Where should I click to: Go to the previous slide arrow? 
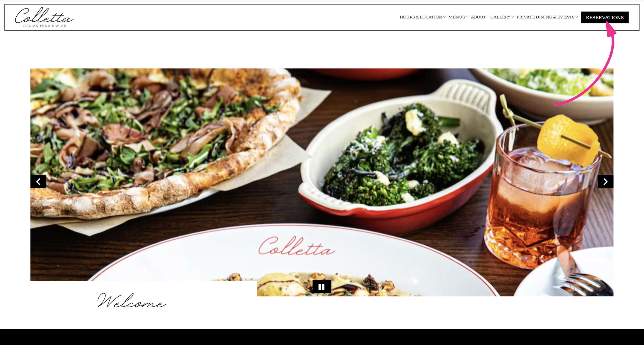click(38, 182)
